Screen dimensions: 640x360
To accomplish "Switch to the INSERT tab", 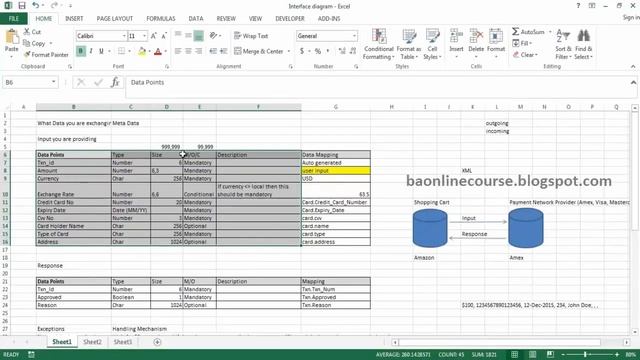I will point(74,18).
